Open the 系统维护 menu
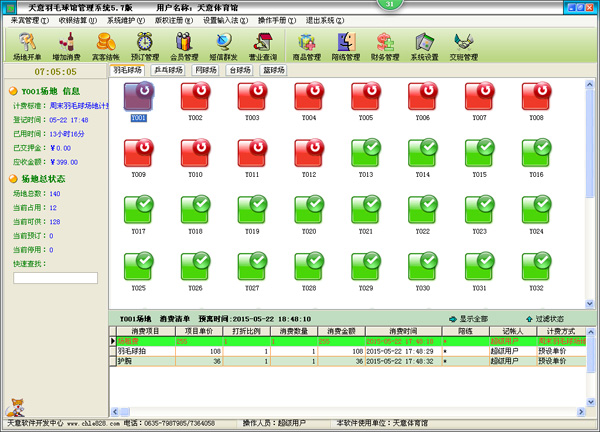The image size is (600, 432). 127,19
